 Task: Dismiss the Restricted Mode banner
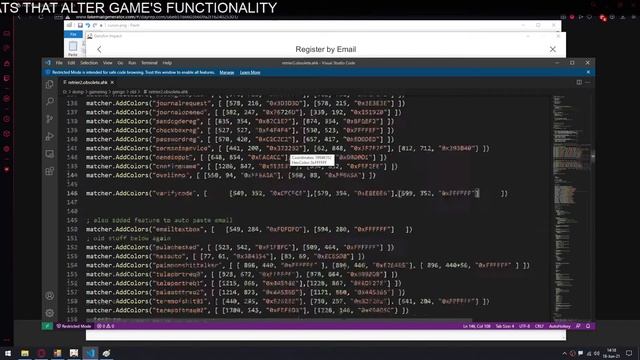[x=588, y=72]
